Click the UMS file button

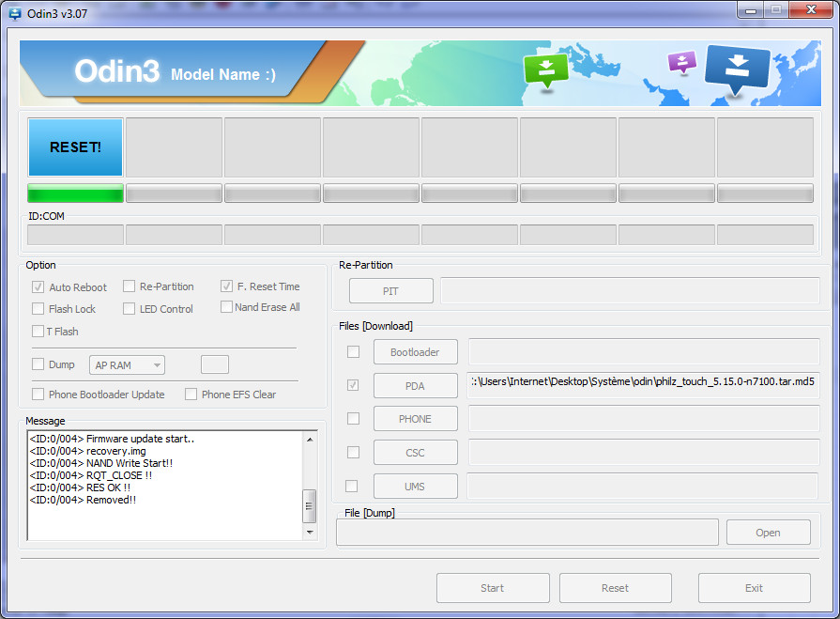(415, 487)
